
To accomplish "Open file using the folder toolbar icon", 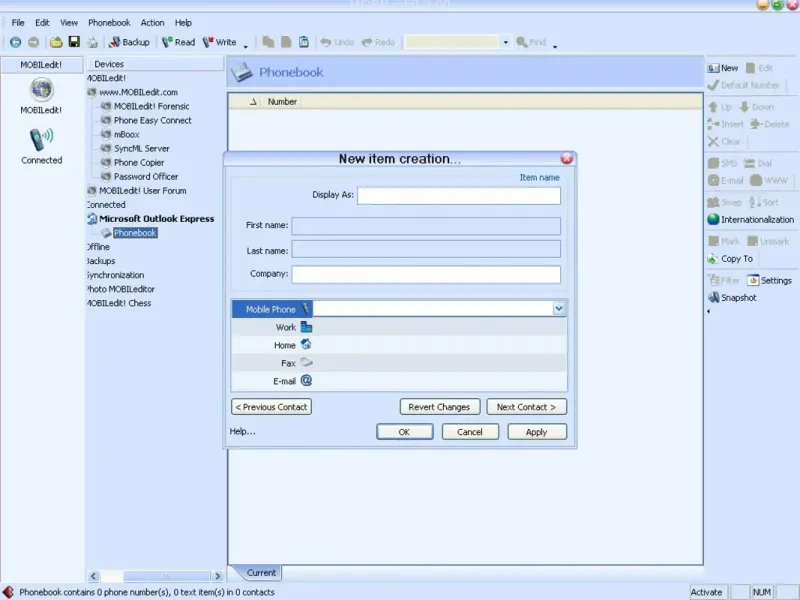I will 56,42.
